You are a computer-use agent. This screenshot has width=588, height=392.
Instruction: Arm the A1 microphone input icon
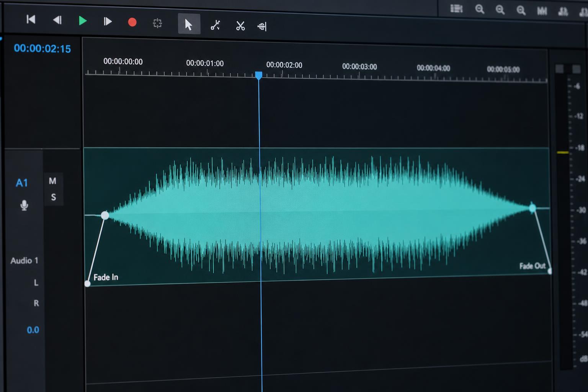coord(24,206)
